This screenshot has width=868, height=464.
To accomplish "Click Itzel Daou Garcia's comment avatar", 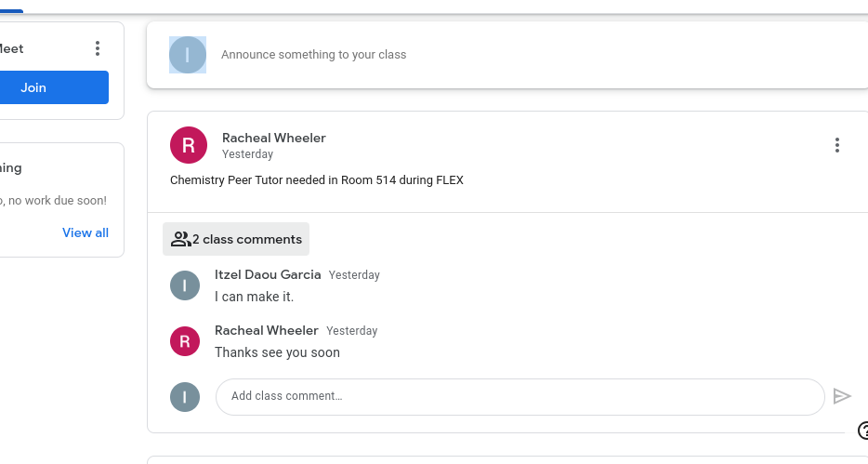I will point(185,285).
